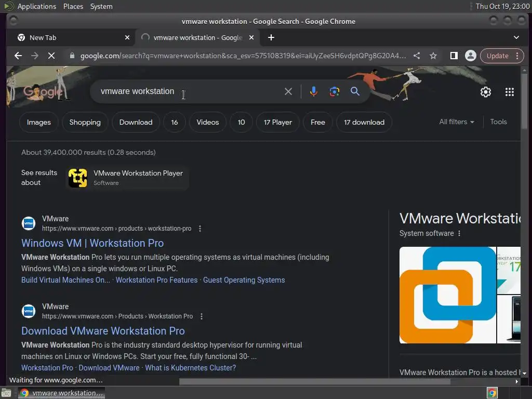
Task: Apply the 10 filter chip
Action: (x=241, y=123)
